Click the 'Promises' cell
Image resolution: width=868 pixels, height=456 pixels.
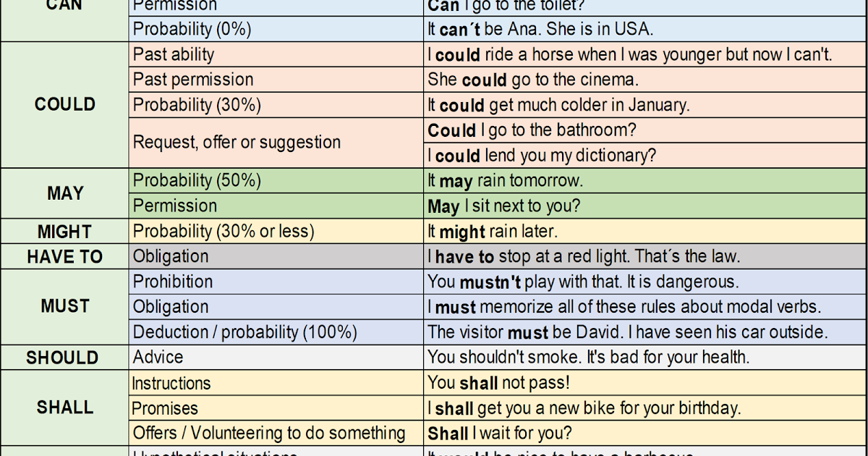point(276,408)
